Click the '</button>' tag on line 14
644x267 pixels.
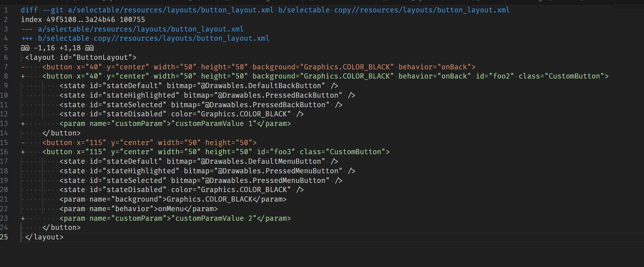click(61, 133)
